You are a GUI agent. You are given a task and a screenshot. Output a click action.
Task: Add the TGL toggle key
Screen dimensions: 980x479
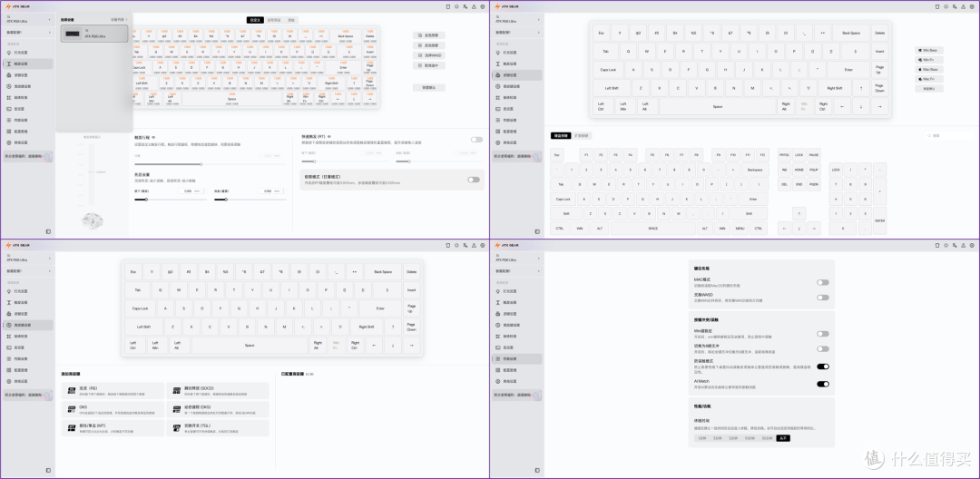218,428
